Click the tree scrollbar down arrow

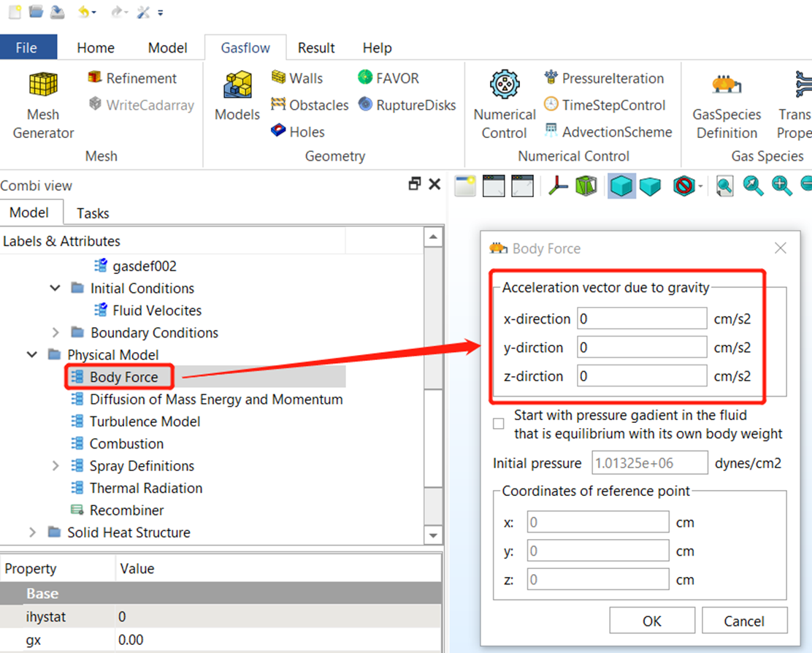coord(433,535)
